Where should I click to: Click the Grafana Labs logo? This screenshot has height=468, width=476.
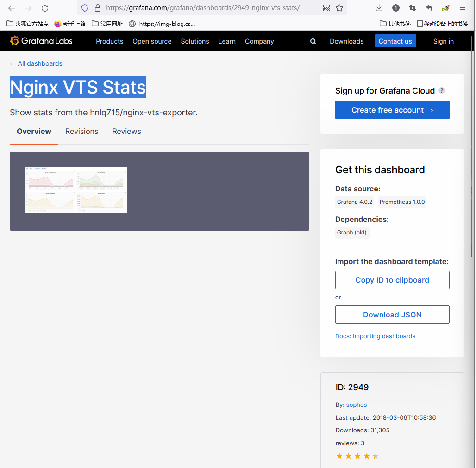pos(41,41)
